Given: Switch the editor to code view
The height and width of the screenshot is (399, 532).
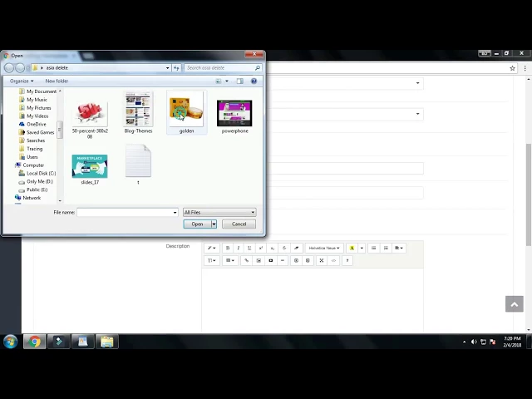Looking at the screenshot, I should click(333, 260).
